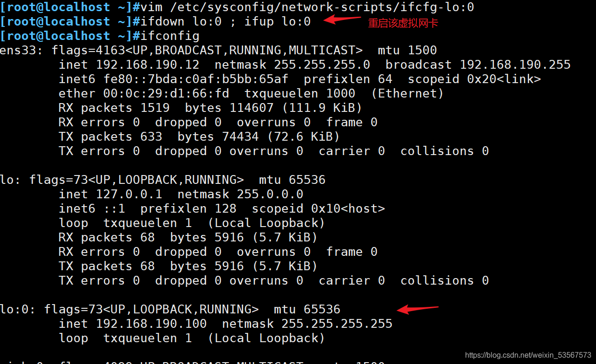Click netmask 255.255.255.0 on ens33

pos(292,65)
